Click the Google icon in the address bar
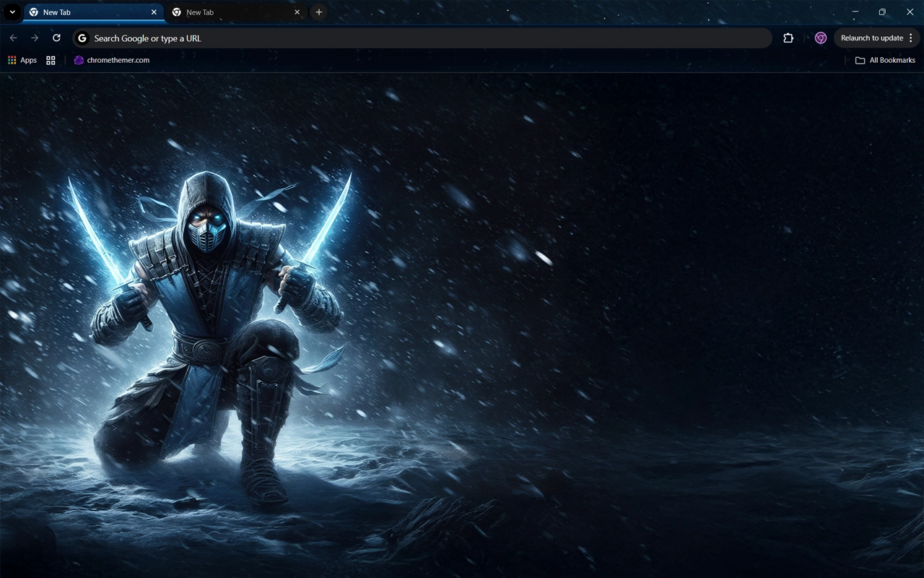 pos(82,38)
